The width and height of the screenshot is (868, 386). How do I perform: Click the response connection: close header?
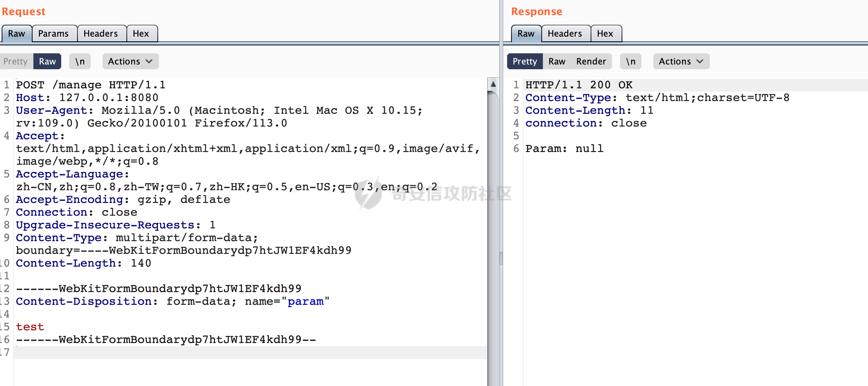pyautogui.click(x=586, y=123)
